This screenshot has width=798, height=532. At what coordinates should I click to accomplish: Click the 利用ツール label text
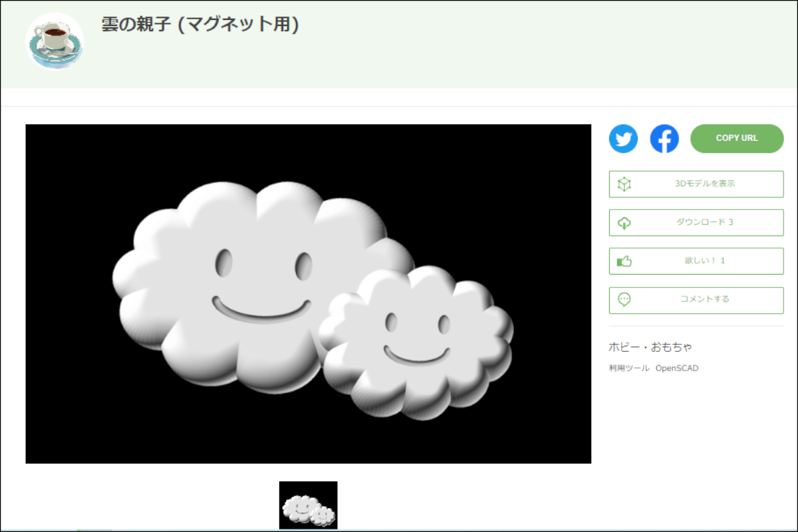[629, 368]
